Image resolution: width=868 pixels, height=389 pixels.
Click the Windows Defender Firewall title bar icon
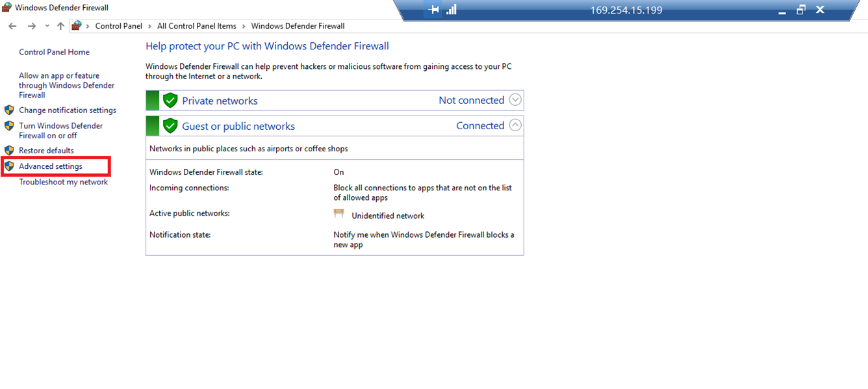click(x=7, y=8)
